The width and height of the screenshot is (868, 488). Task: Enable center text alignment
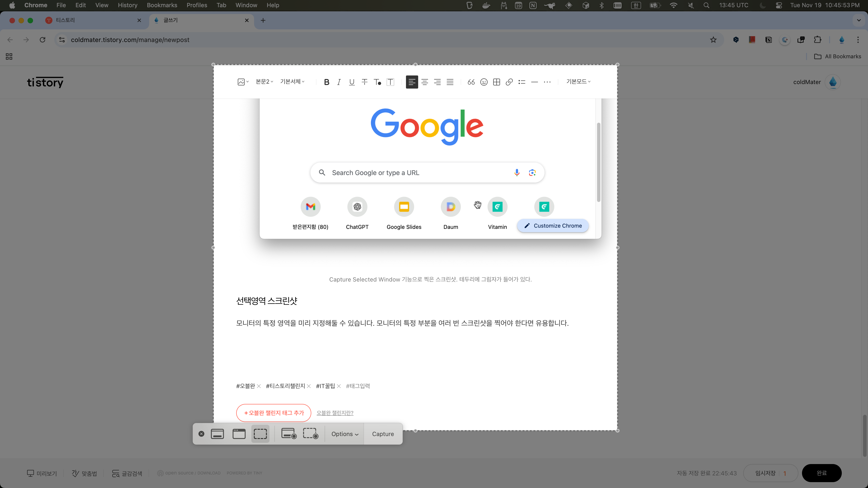click(x=425, y=82)
